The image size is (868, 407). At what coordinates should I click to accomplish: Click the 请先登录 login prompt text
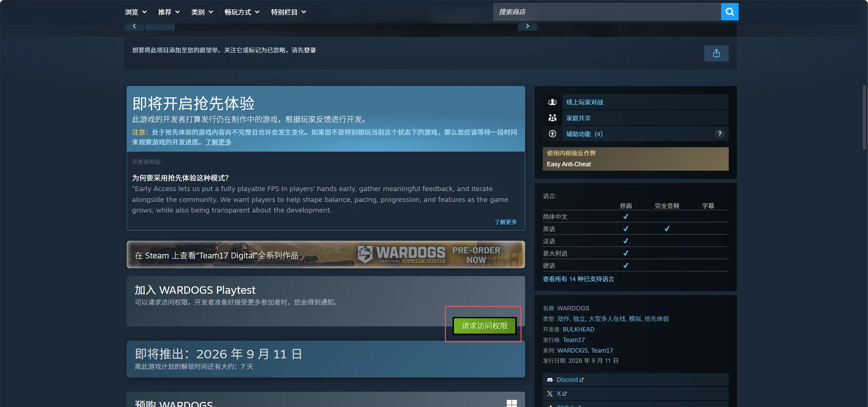coord(304,50)
